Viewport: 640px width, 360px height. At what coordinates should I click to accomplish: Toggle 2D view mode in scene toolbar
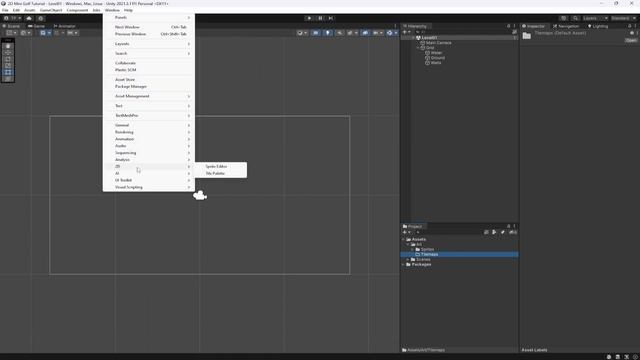click(x=316, y=33)
